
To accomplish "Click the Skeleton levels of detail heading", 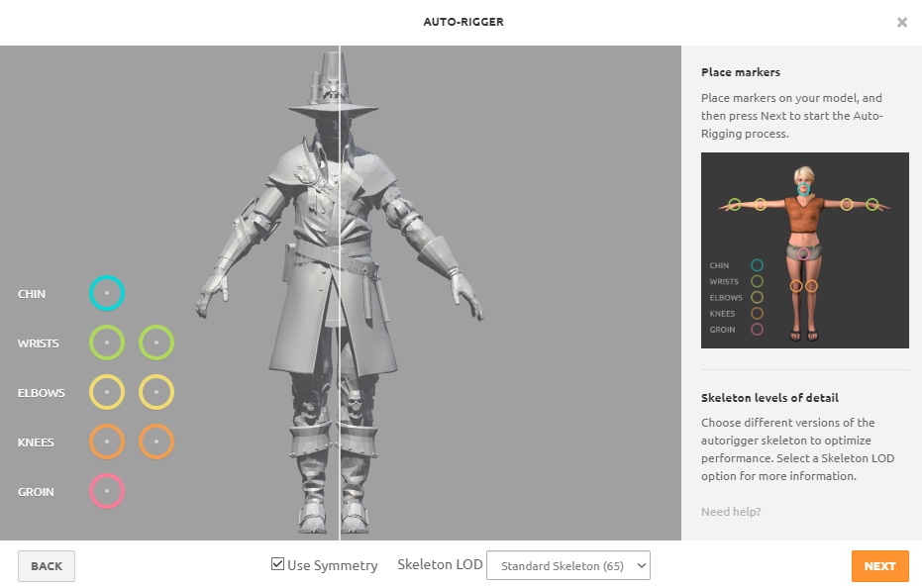I will tap(769, 398).
